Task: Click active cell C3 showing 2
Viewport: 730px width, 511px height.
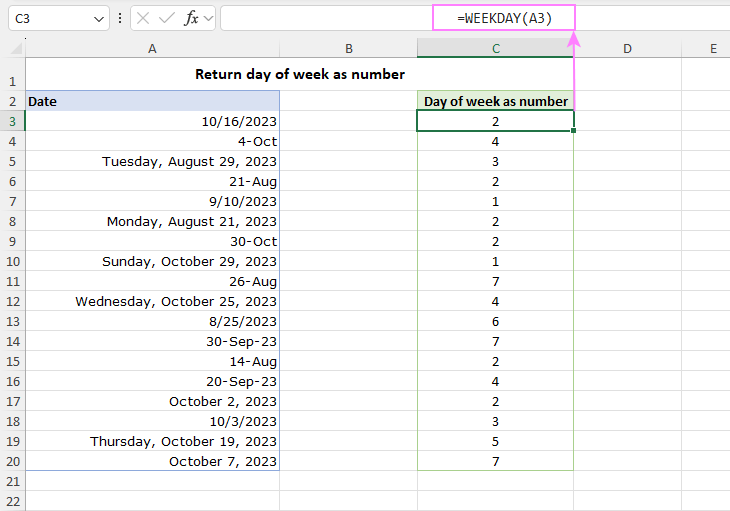Action: (495, 121)
